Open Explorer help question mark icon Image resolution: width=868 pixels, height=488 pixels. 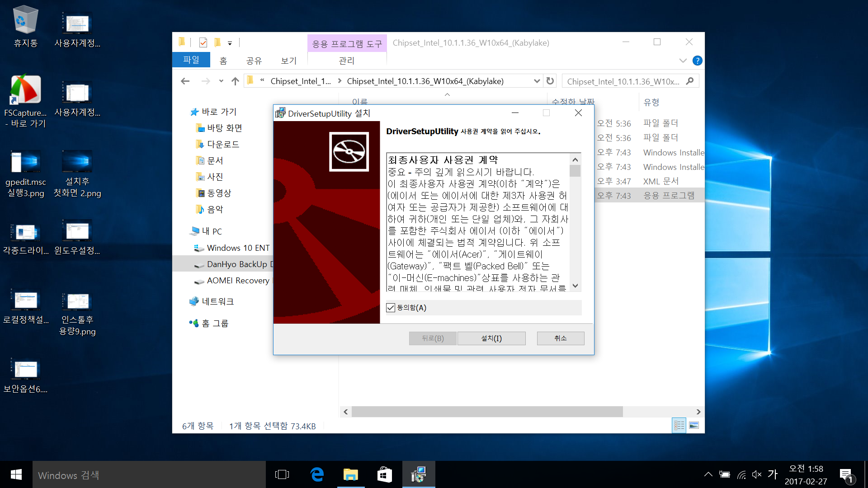pos(698,61)
